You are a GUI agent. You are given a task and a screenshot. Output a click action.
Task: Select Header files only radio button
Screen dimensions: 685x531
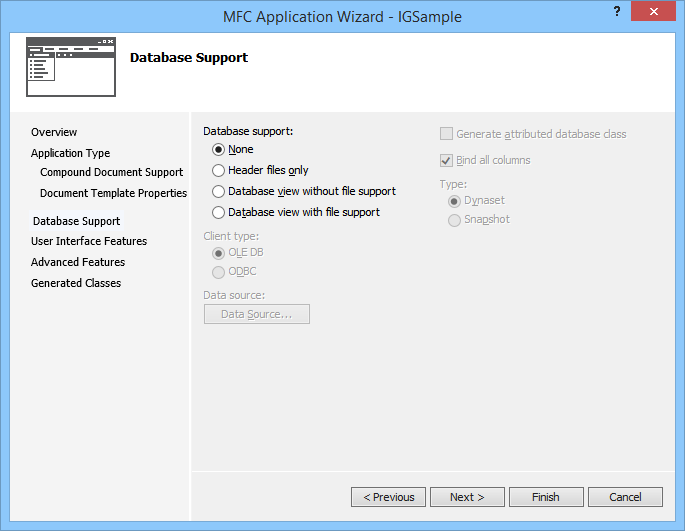click(219, 171)
